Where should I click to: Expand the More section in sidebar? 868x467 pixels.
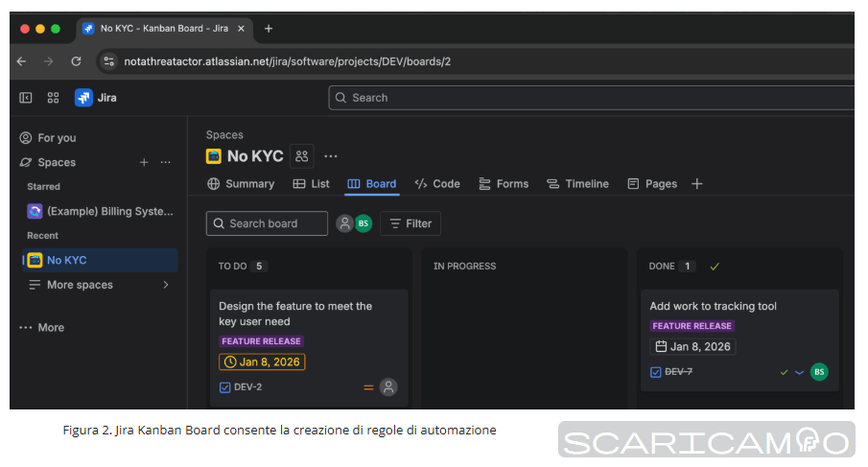click(x=41, y=328)
